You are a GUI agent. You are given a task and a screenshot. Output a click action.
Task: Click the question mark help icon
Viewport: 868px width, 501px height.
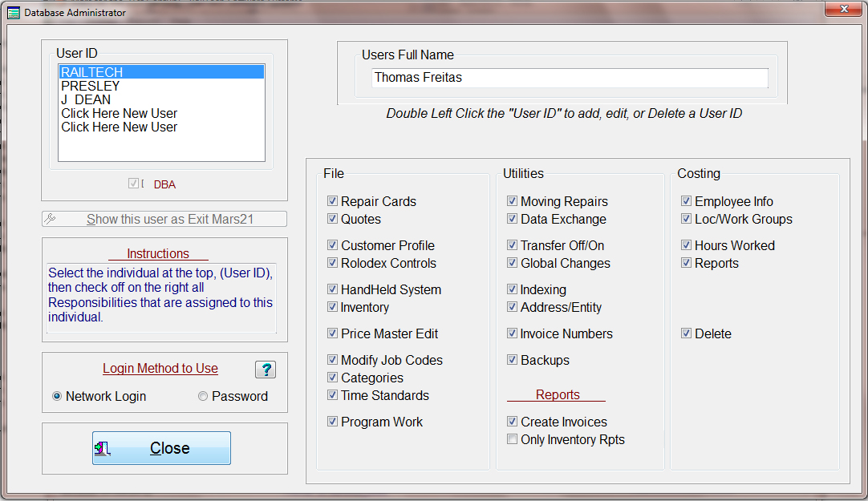pos(266,370)
